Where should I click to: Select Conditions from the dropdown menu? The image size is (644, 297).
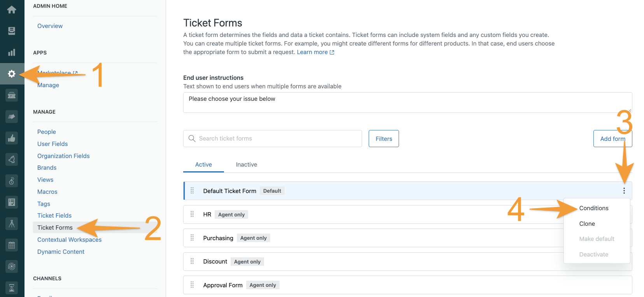(x=594, y=208)
